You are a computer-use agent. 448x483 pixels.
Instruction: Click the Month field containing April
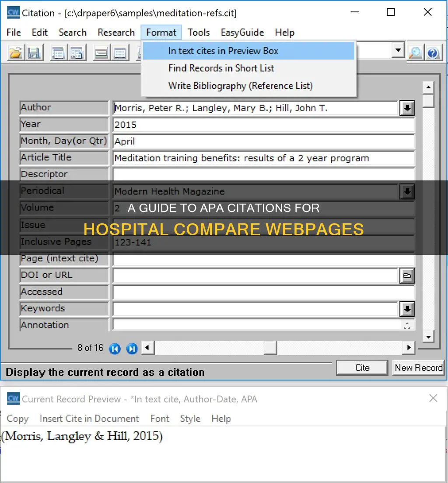263,141
